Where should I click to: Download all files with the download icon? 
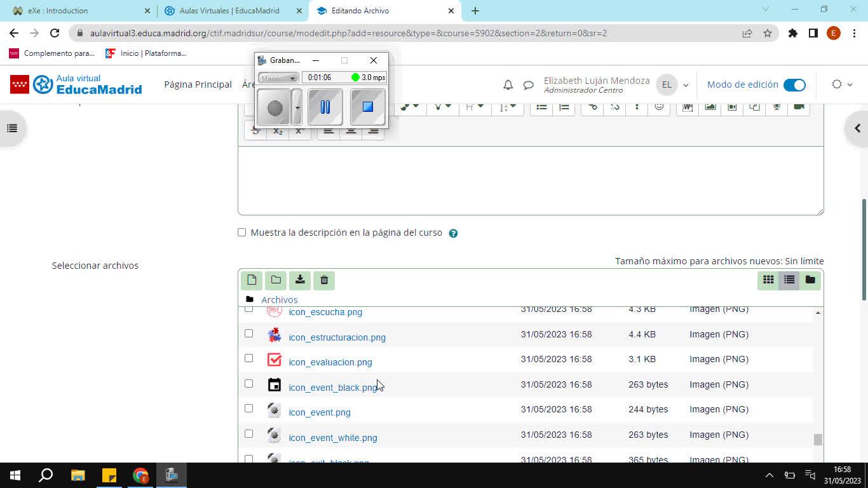click(x=300, y=280)
